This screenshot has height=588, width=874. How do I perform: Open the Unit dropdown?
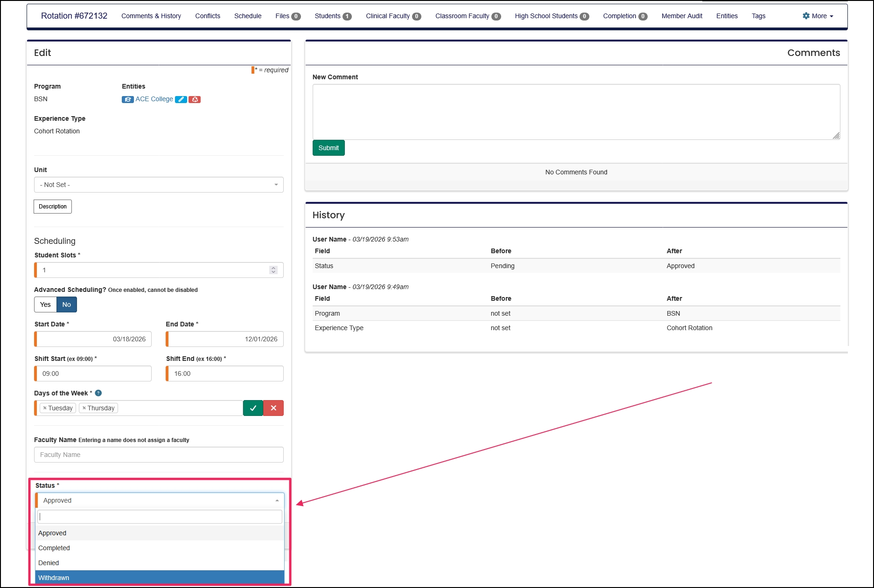click(159, 185)
